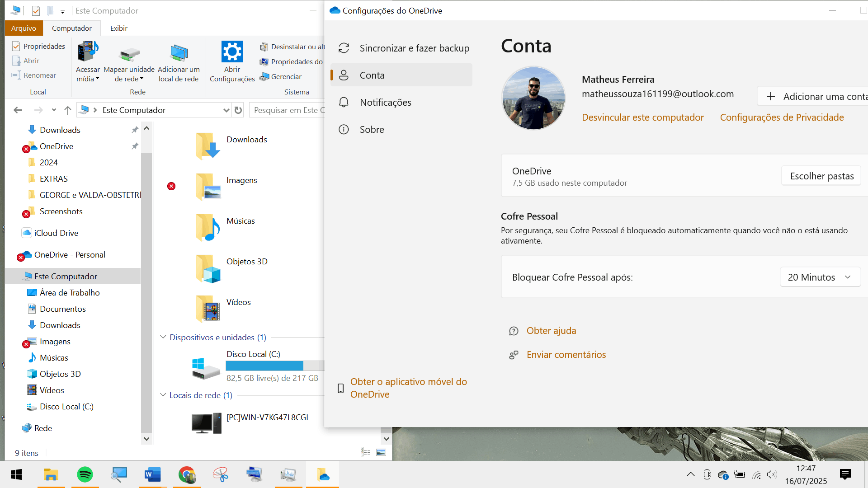
Task: Switch to the Computador ribbon tab
Action: click(72, 28)
